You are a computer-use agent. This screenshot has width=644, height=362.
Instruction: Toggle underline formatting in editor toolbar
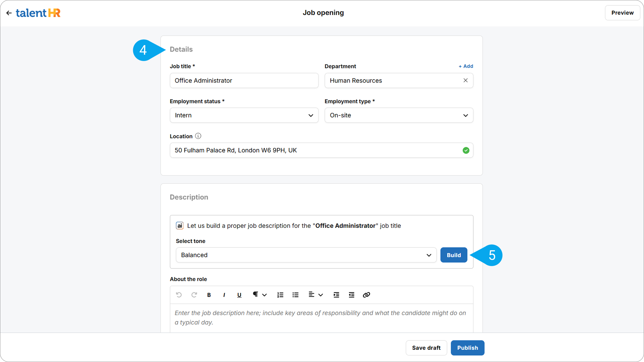pyautogui.click(x=239, y=295)
